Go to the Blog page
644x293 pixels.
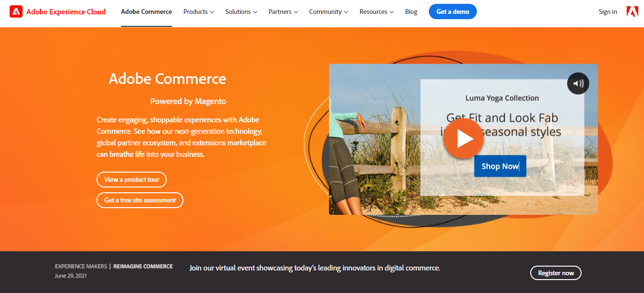tap(411, 12)
